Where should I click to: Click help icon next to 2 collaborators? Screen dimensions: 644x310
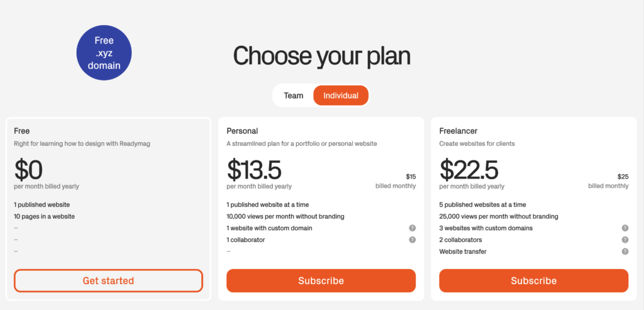[x=625, y=240]
